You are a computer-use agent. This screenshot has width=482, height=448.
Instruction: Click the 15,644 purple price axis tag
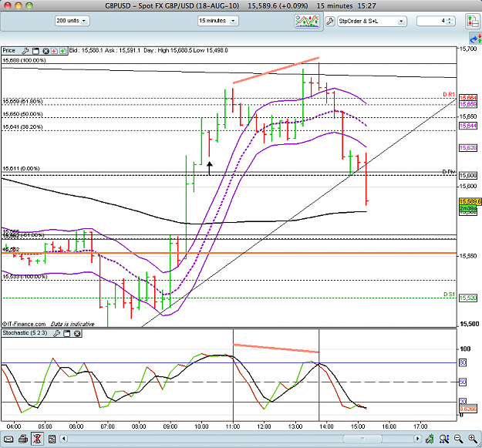[x=468, y=126]
